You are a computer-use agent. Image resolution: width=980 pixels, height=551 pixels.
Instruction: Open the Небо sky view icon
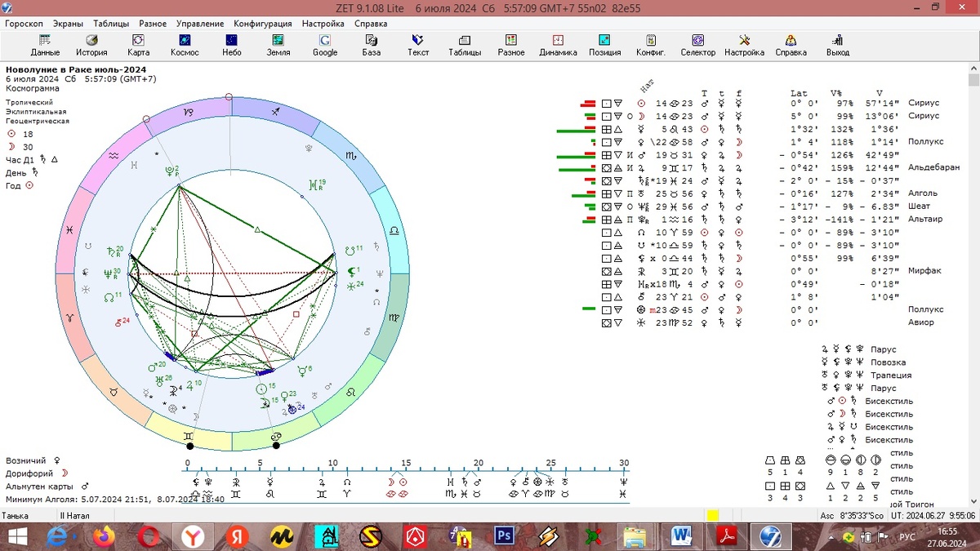tap(232, 45)
